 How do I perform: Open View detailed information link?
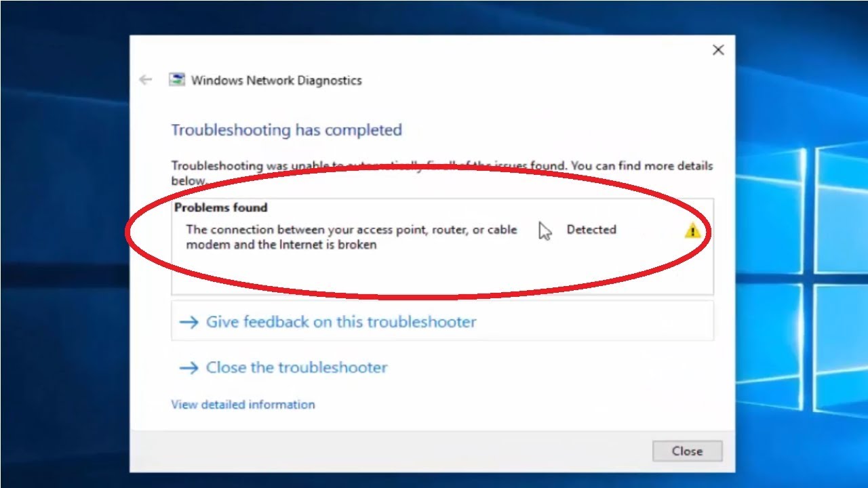click(x=243, y=405)
